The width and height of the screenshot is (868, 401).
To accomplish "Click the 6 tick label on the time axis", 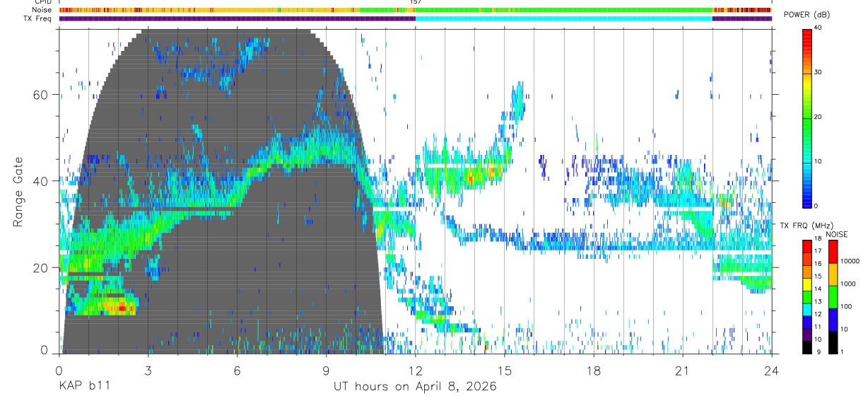I will coord(237,370).
